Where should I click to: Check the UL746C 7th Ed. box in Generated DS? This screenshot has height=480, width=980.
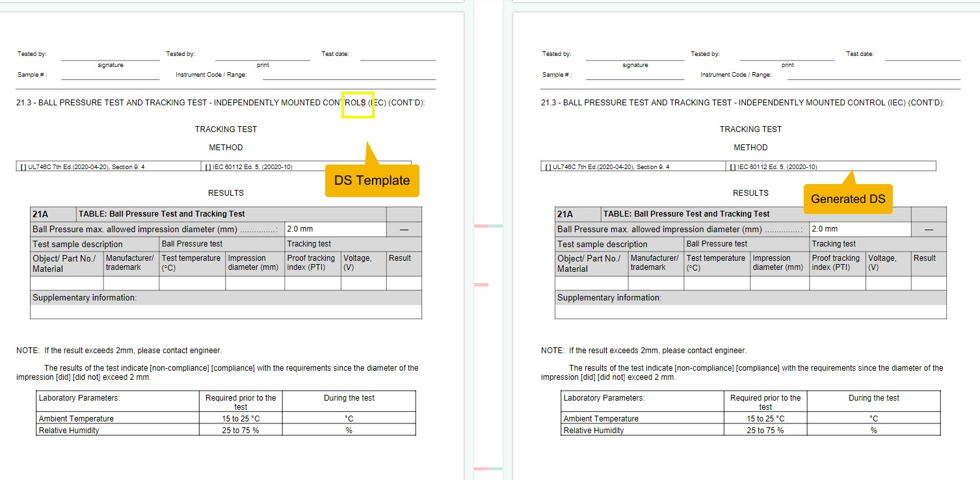548,166
